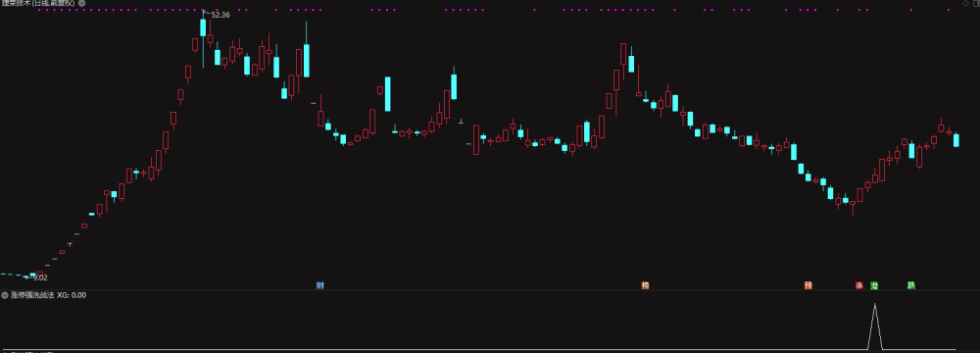This screenshot has width=980, height=353.
Task: Click the diamond icon at top right
Action: pyautogui.click(x=965, y=3)
